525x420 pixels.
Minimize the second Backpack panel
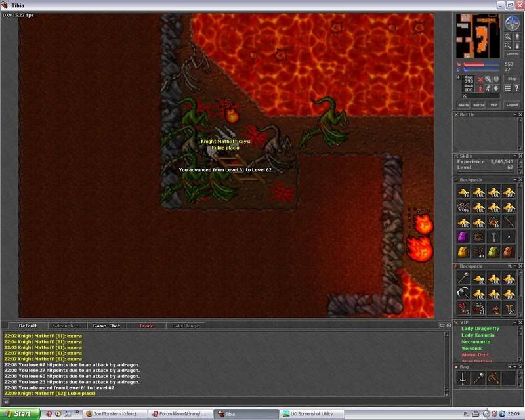515,266
